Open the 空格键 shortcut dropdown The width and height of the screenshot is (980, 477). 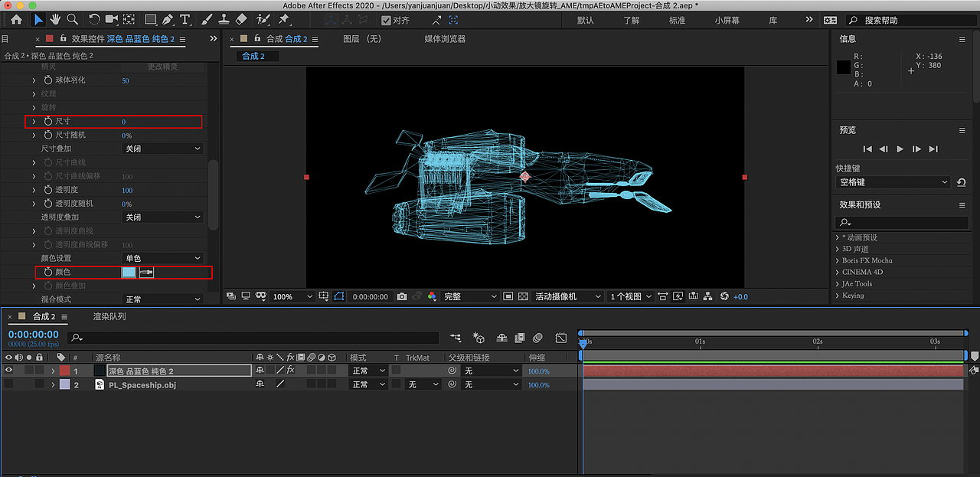893,182
